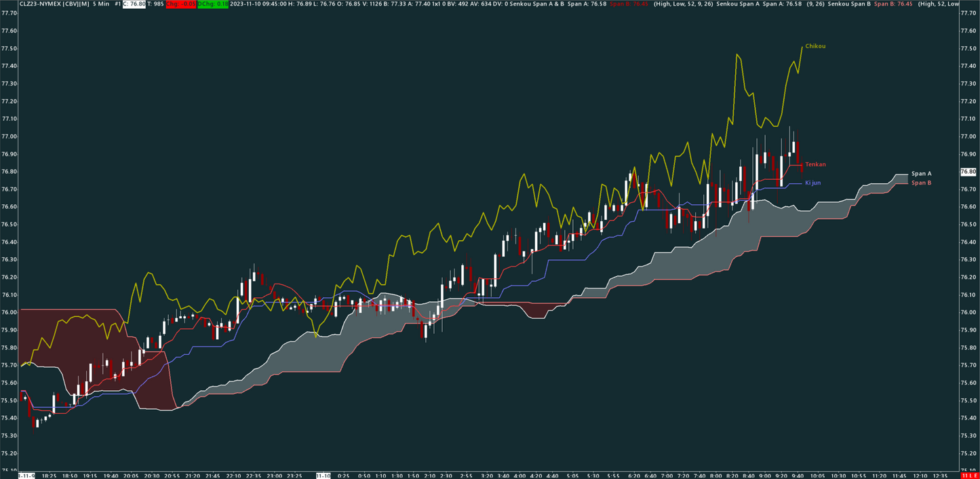Toggle the Chikou line label
980x479 pixels.
tap(815, 46)
